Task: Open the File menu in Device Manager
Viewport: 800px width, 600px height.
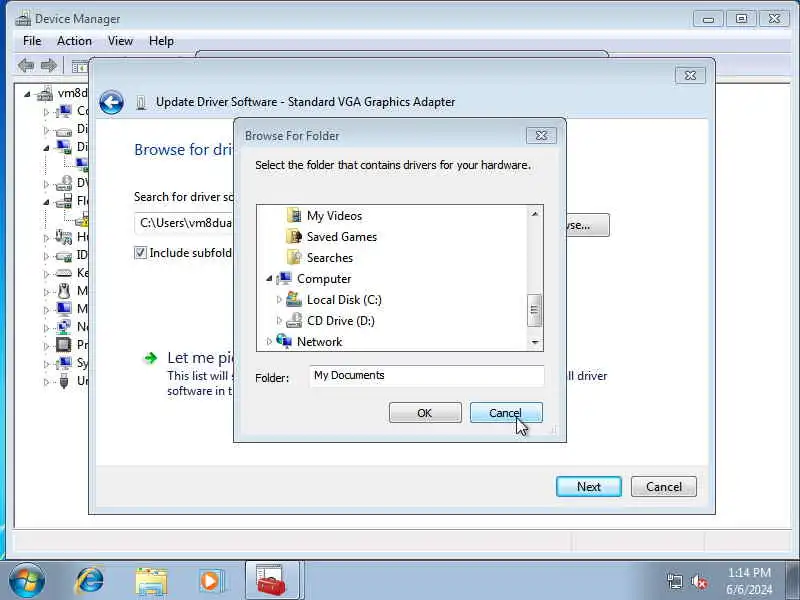Action: 32,41
